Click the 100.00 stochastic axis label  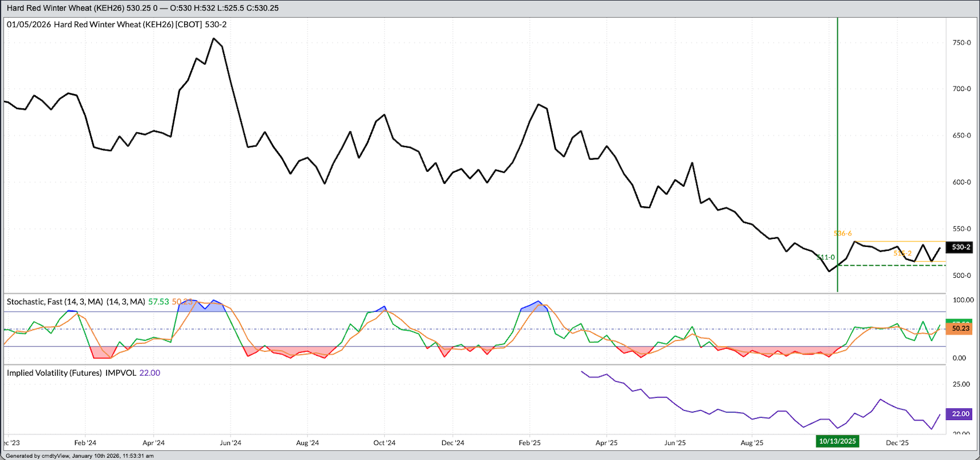coord(963,300)
